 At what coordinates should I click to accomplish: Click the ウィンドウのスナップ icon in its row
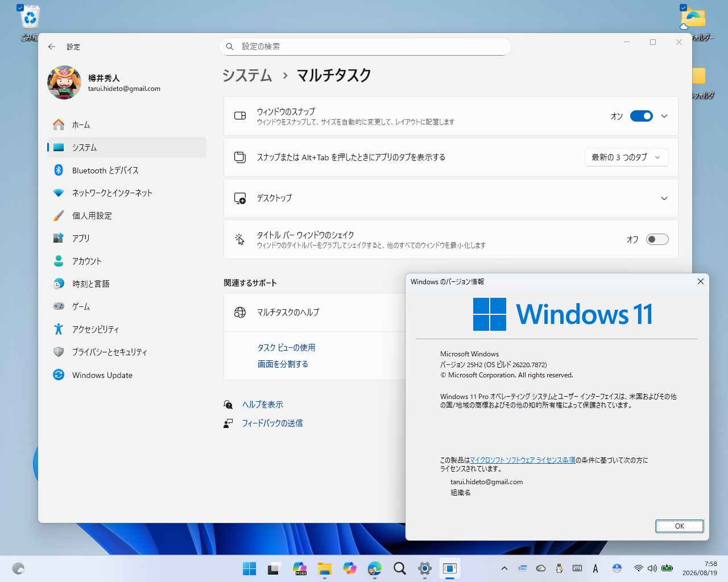[240, 116]
